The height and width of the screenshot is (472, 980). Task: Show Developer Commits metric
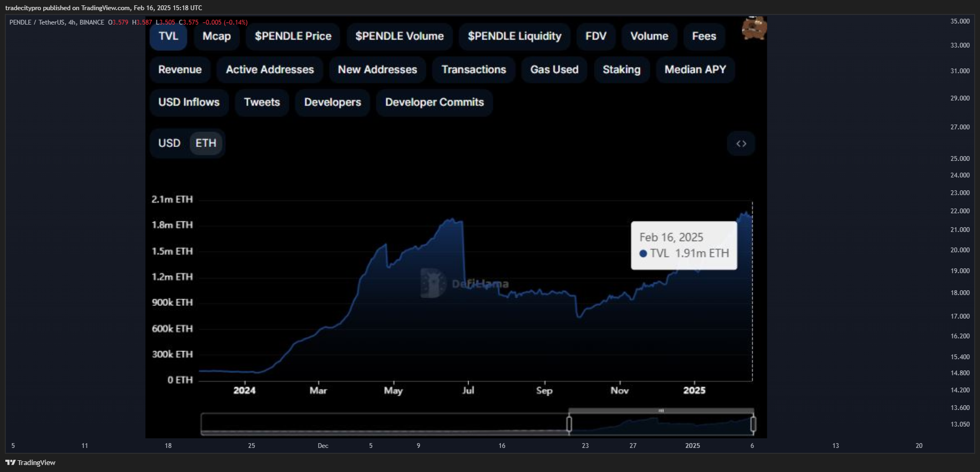435,102
